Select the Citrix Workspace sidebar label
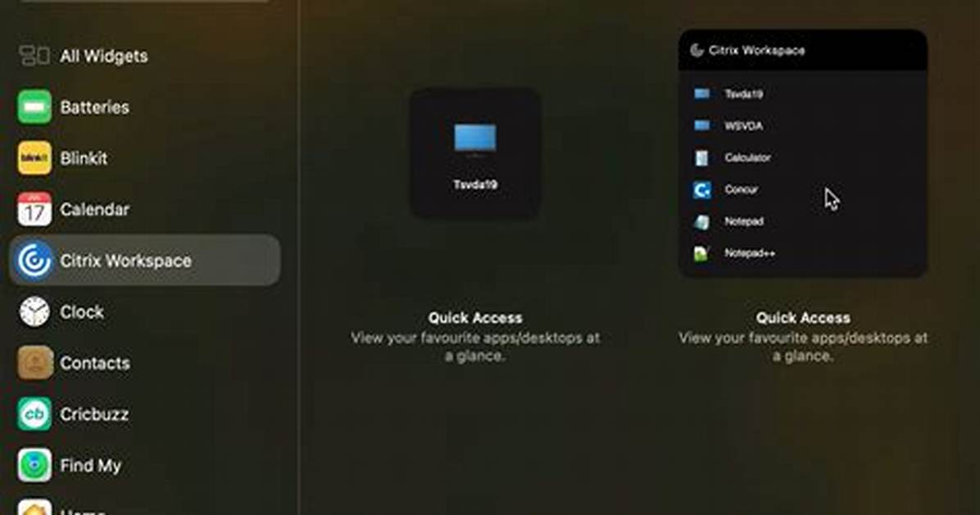Screen dimensions: 980x515 (125, 261)
